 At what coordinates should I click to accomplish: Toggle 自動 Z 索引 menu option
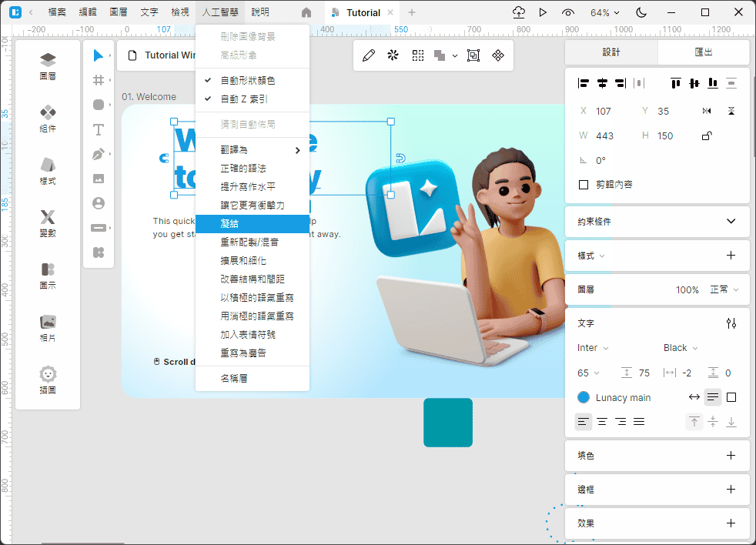pyautogui.click(x=244, y=99)
